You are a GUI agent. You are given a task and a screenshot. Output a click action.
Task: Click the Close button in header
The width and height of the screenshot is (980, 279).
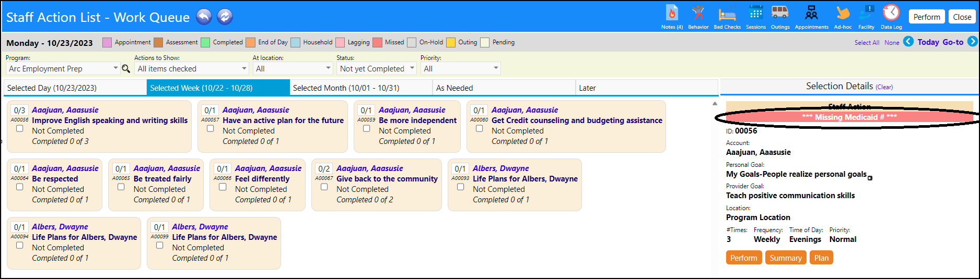tap(962, 17)
